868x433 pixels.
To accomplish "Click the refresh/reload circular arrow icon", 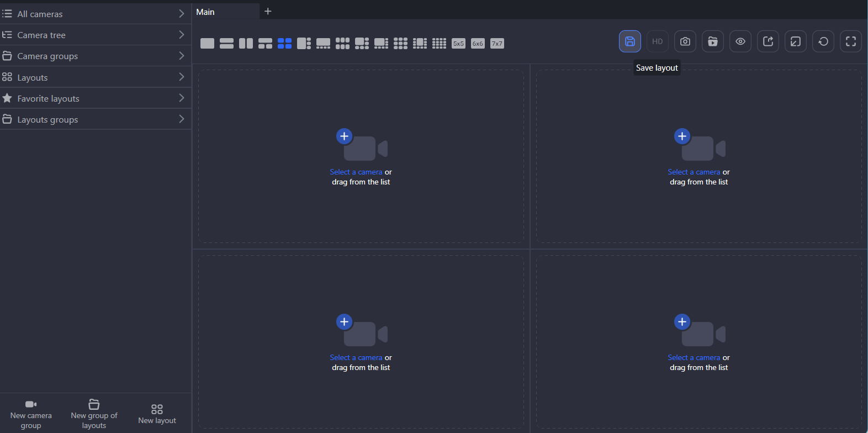I will 823,41.
